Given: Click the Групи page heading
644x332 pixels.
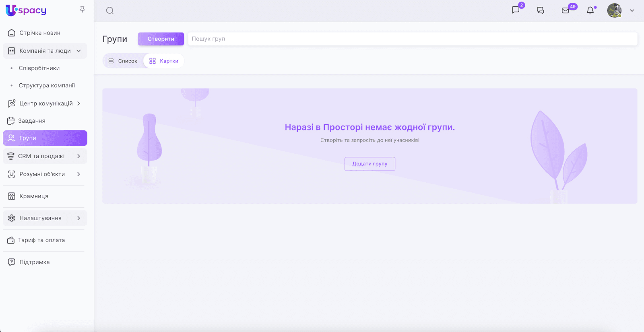Looking at the screenshot, I should [x=115, y=39].
